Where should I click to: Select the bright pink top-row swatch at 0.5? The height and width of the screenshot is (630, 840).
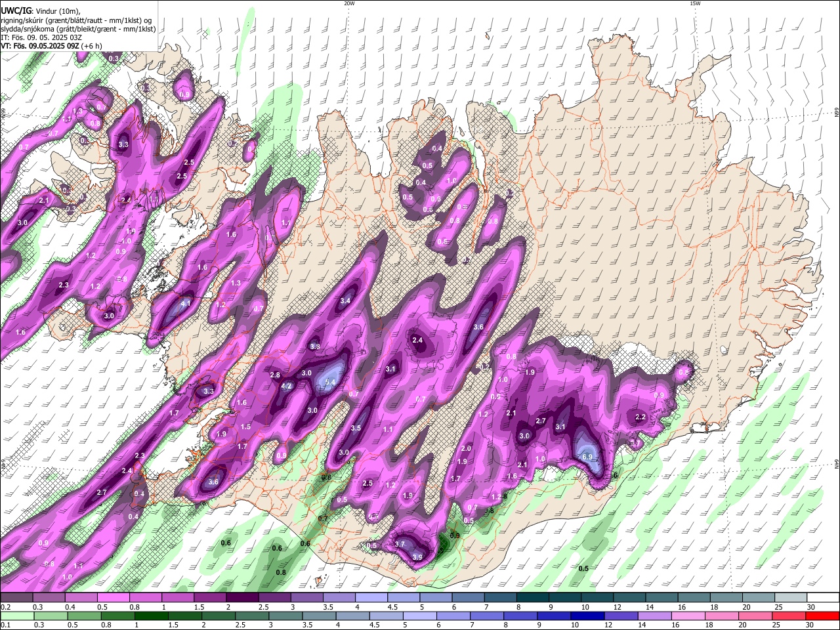point(112,597)
